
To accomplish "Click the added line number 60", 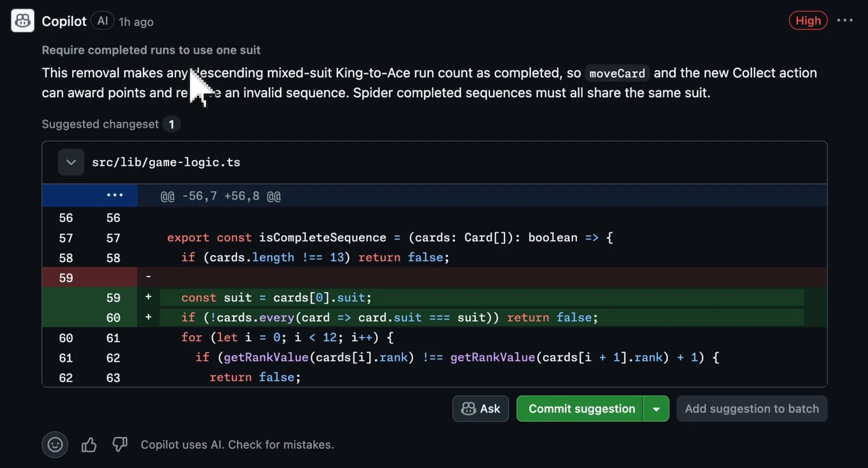I will 113,318.
